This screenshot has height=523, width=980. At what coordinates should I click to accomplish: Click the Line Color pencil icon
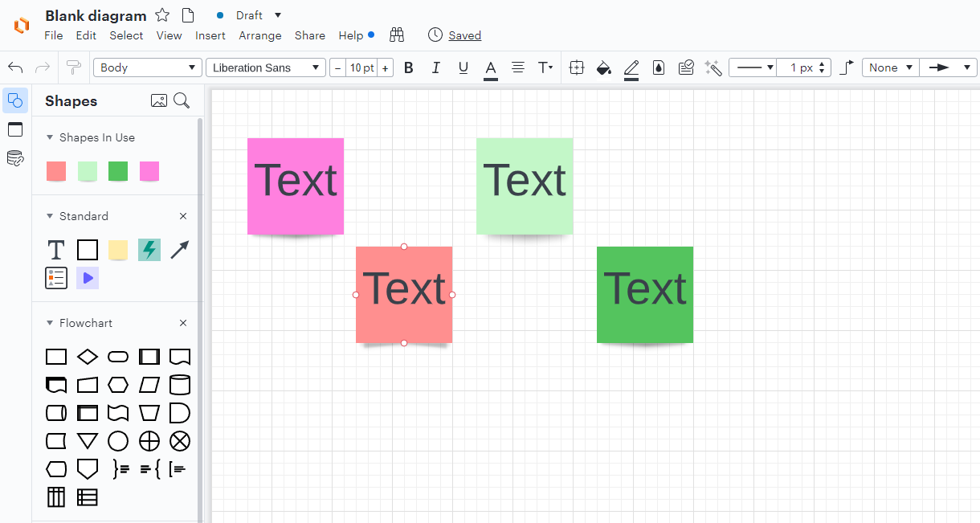tap(631, 67)
